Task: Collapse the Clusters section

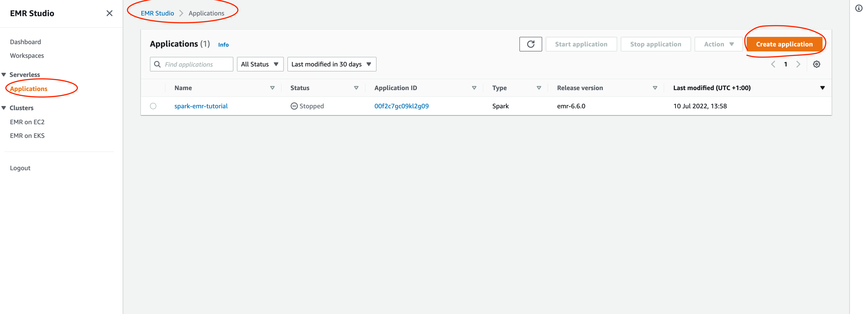Action: coord(4,108)
